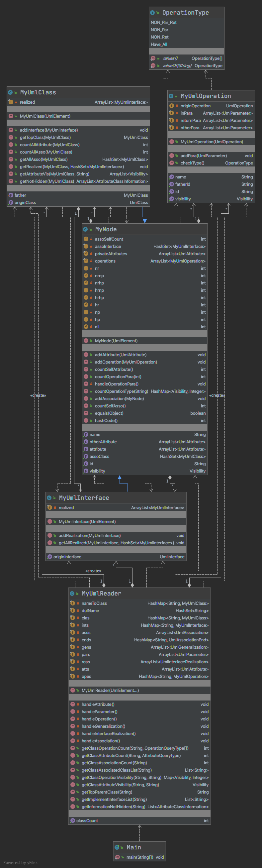Click getNotHidden(MyUmlClass) method row

(x=78, y=181)
